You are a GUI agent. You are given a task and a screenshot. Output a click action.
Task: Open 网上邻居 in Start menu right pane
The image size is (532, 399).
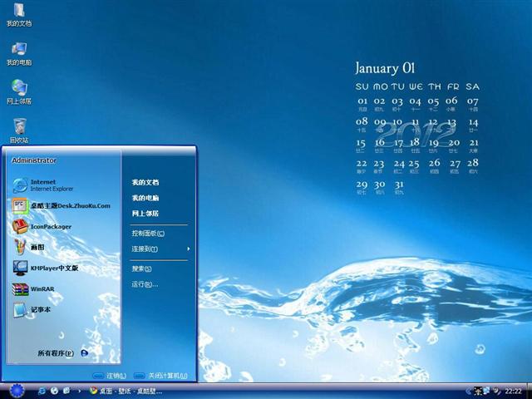pos(145,214)
